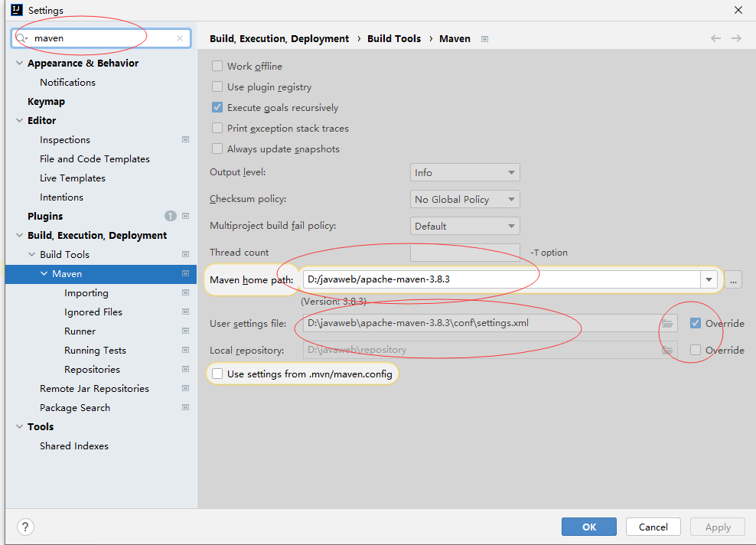Click project settings icon on Runner row

point(185,331)
